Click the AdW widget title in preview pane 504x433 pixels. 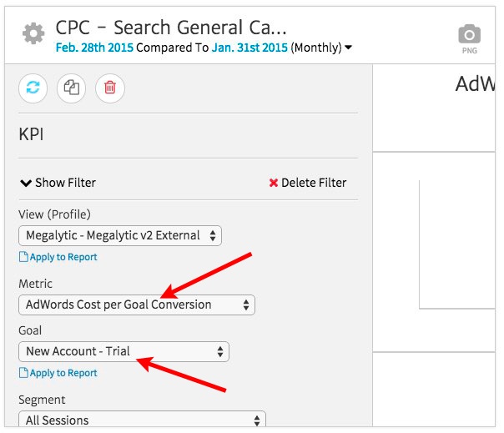click(x=473, y=84)
